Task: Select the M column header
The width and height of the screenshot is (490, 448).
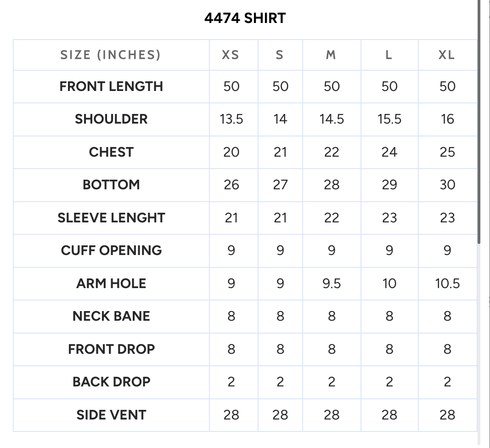Action: tap(331, 55)
